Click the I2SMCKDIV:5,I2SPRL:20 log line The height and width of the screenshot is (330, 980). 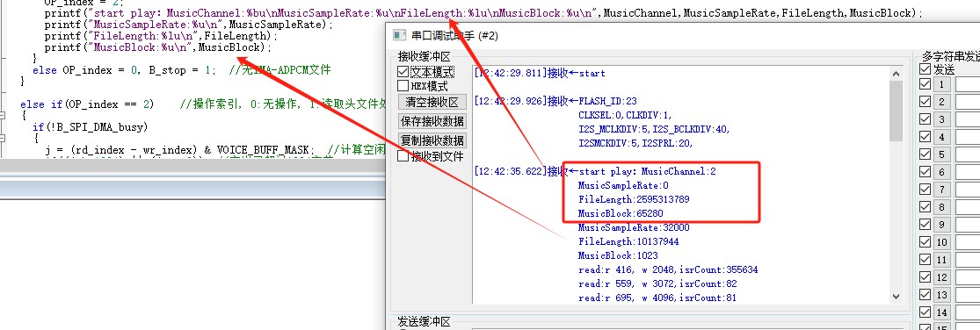(x=636, y=143)
